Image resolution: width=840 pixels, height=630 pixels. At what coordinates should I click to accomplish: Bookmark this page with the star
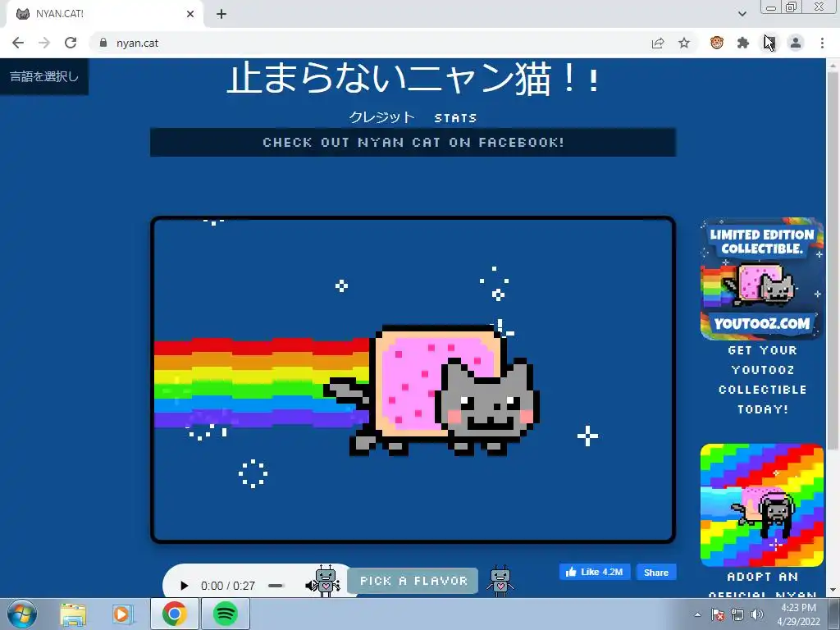pyautogui.click(x=684, y=43)
